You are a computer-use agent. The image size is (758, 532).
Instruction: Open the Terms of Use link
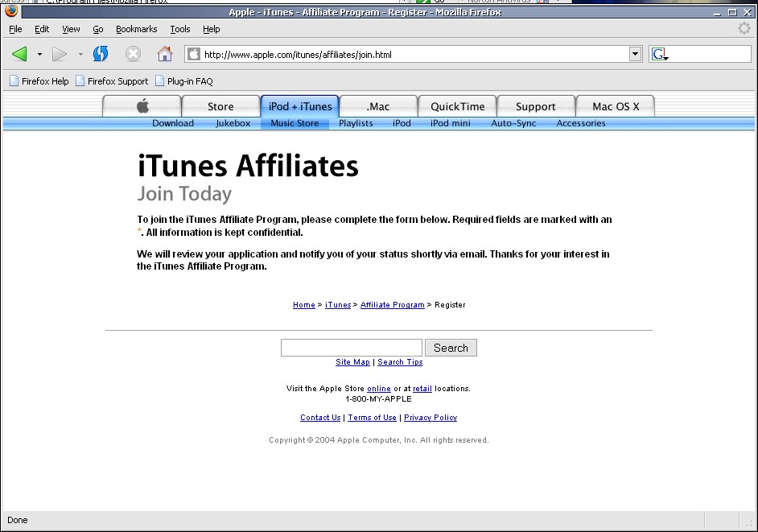(x=372, y=418)
